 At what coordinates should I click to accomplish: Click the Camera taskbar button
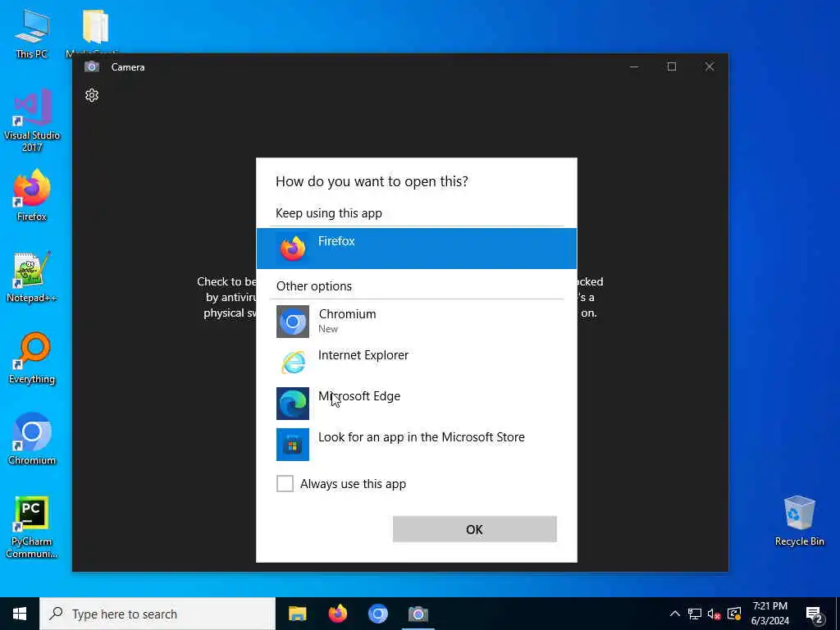click(418, 614)
